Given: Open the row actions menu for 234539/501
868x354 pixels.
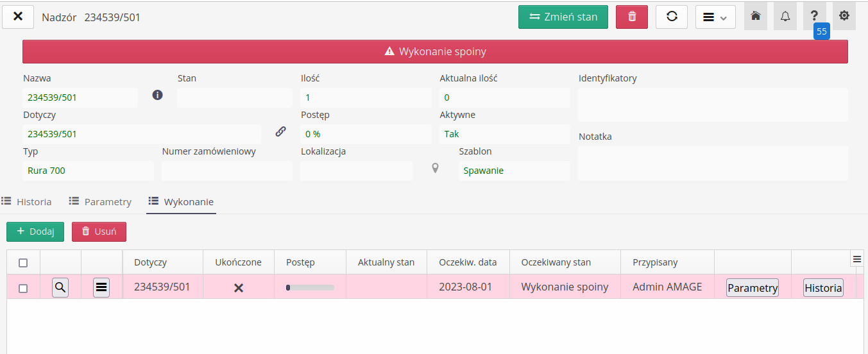Looking at the screenshot, I should [101, 288].
